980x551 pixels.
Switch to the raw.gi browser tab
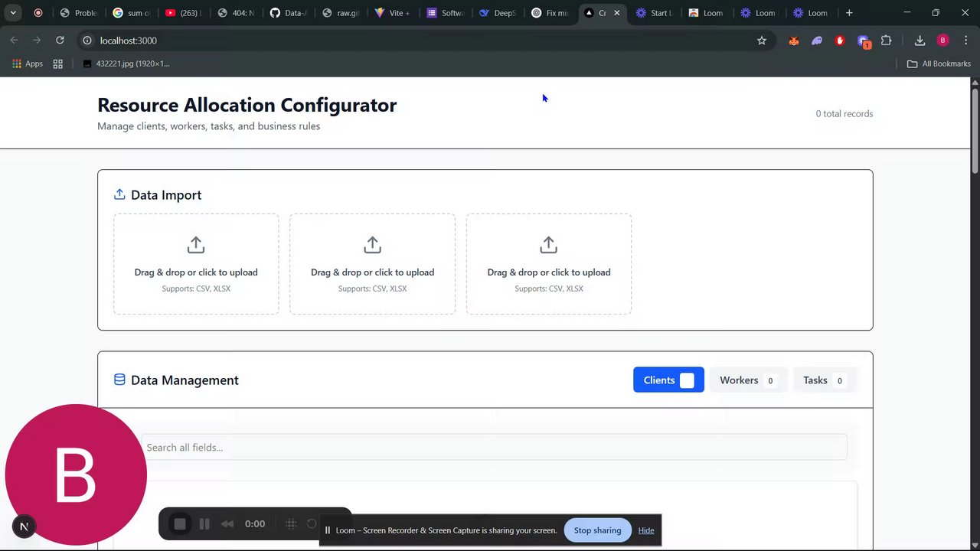click(x=341, y=13)
